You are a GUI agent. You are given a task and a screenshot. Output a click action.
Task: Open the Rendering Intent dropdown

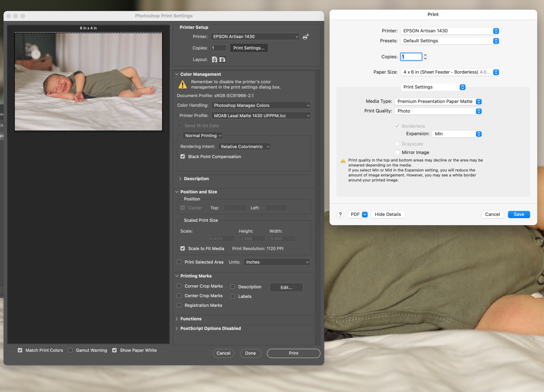tap(244, 147)
